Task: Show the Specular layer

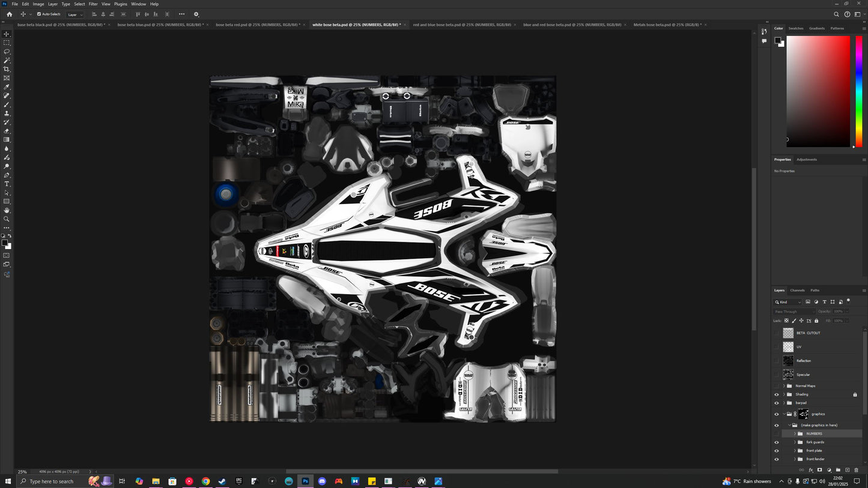Action: click(776, 375)
